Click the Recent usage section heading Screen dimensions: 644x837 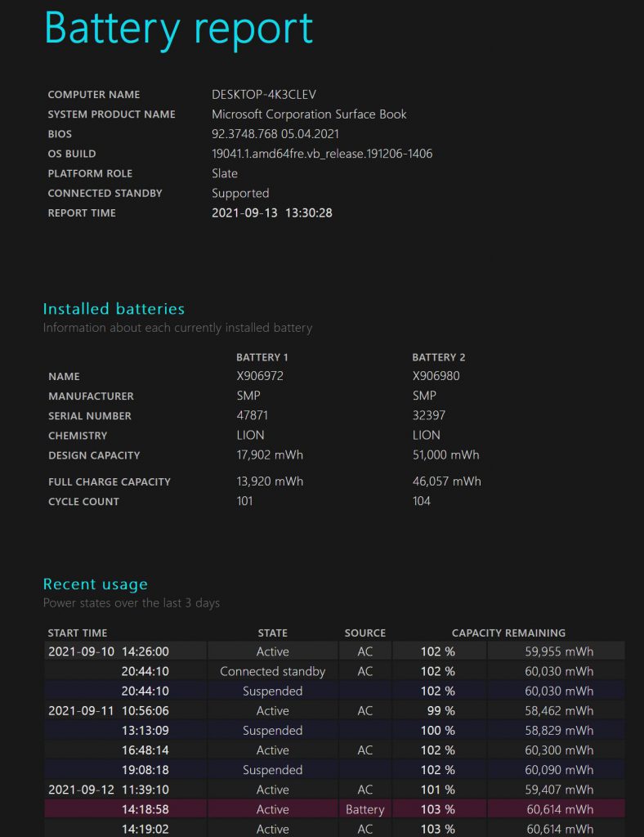96,584
